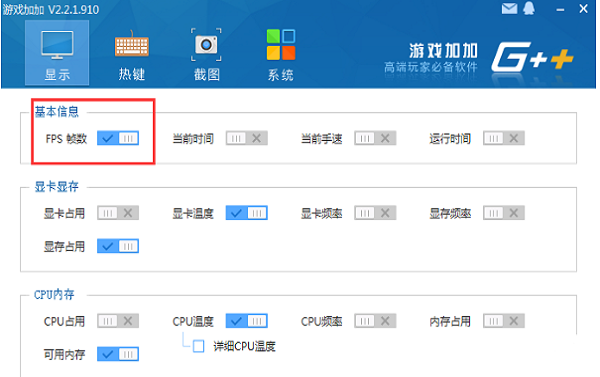Turn off the FPS 帧数 toggle
Screen dimensions: 600x377
click(118, 138)
